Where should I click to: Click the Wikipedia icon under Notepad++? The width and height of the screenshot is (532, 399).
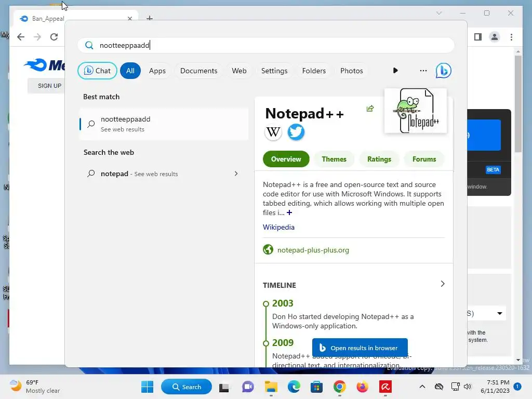273,132
